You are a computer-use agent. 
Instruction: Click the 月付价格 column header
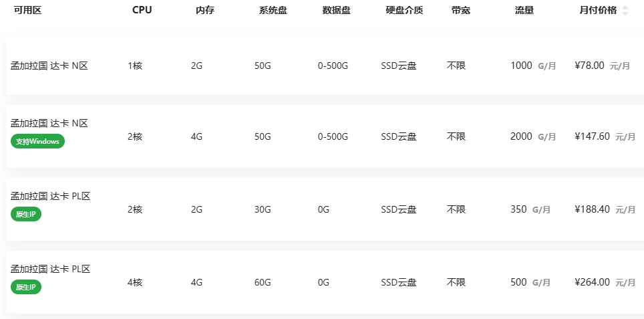coord(597,11)
